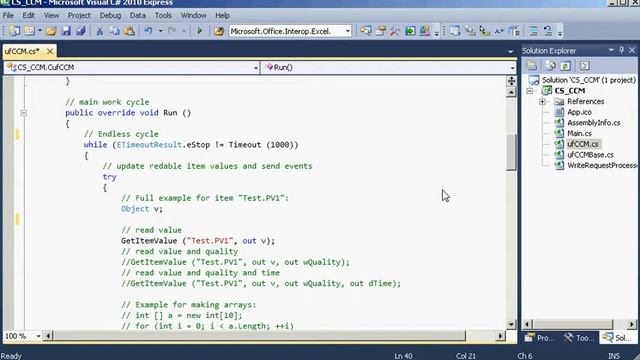The height and width of the screenshot is (360, 640).
Task: Open the Edit menu
Action: tap(29, 16)
